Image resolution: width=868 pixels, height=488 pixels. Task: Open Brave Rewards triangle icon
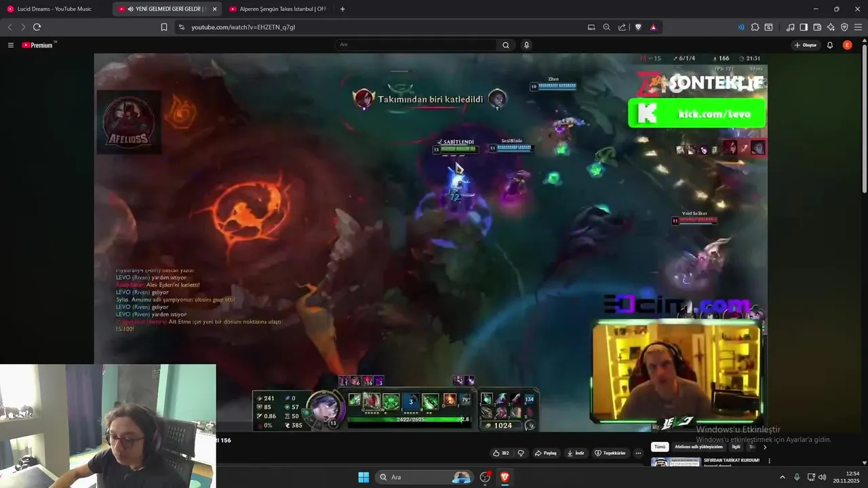(653, 27)
